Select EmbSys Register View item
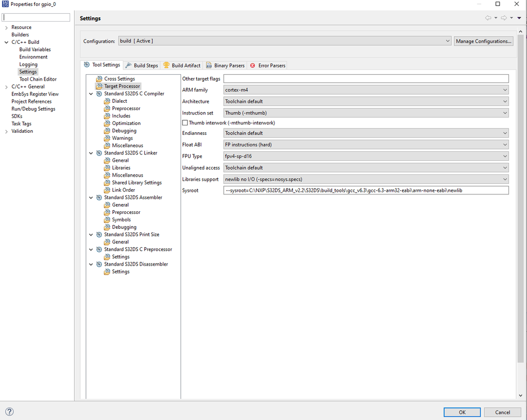Viewport: 527px width, 420px height. pos(35,94)
